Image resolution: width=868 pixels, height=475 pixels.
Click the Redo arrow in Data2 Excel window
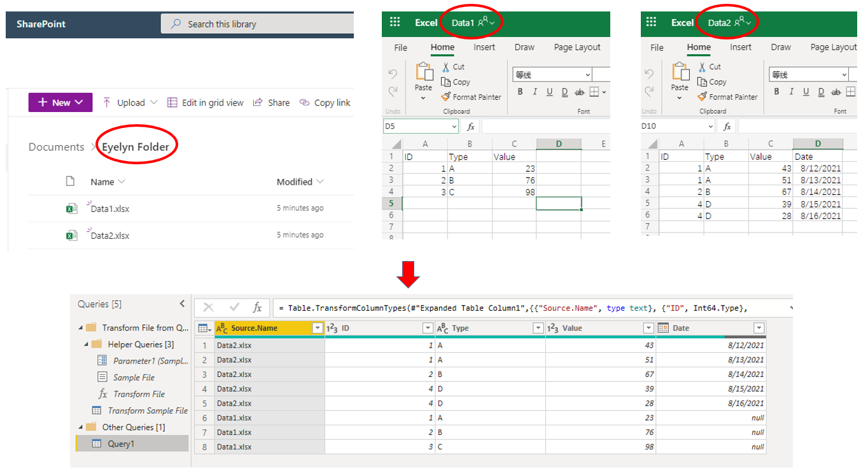(x=649, y=90)
